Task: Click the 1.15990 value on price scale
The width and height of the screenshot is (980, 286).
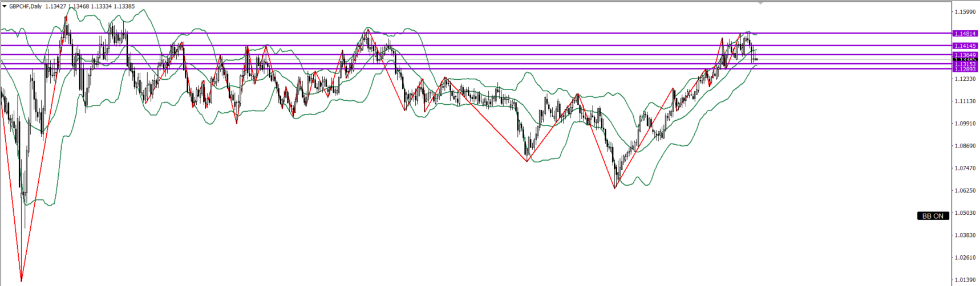Action: (x=964, y=12)
